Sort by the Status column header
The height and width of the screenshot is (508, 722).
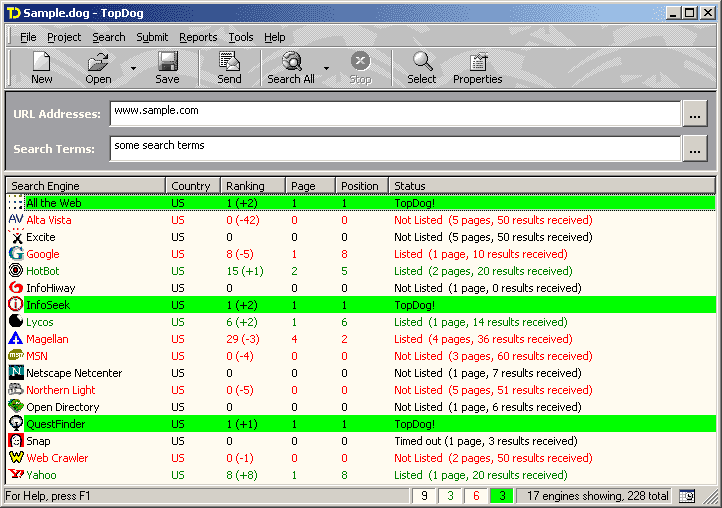(x=552, y=186)
